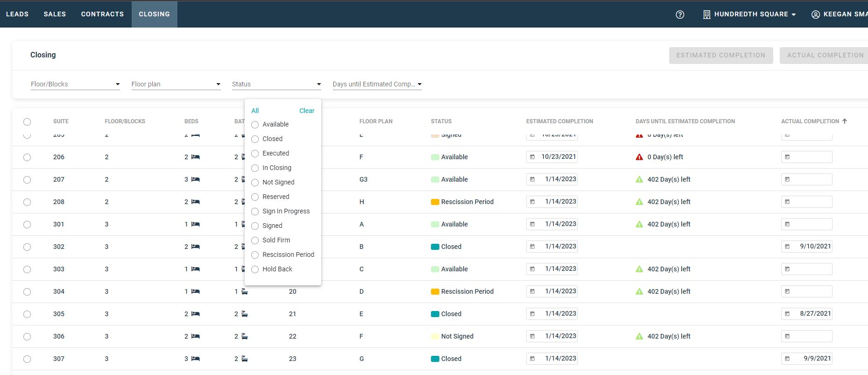The image size is (868, 375).
Task: Sort by the Suite column header
Action: click(x=61, y=121)
